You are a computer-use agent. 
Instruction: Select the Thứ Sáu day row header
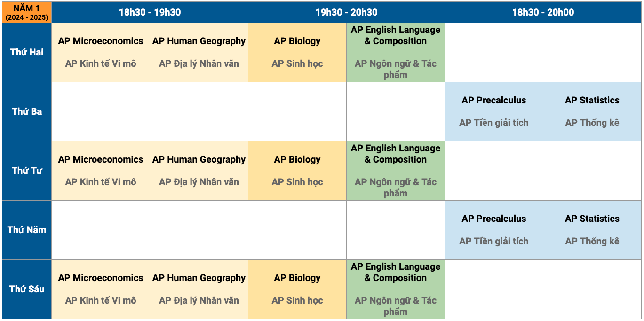click(27, 289)
